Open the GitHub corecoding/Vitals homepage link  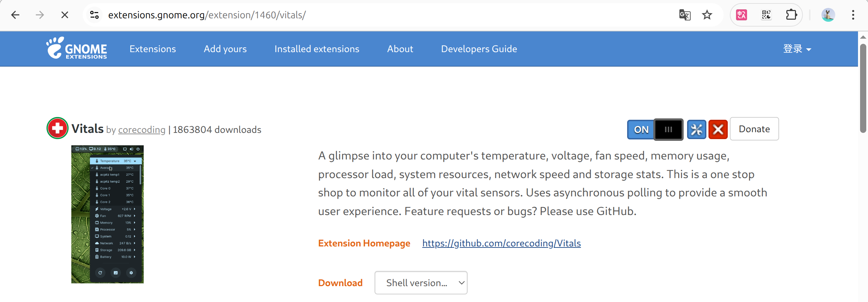coord(501,243)
